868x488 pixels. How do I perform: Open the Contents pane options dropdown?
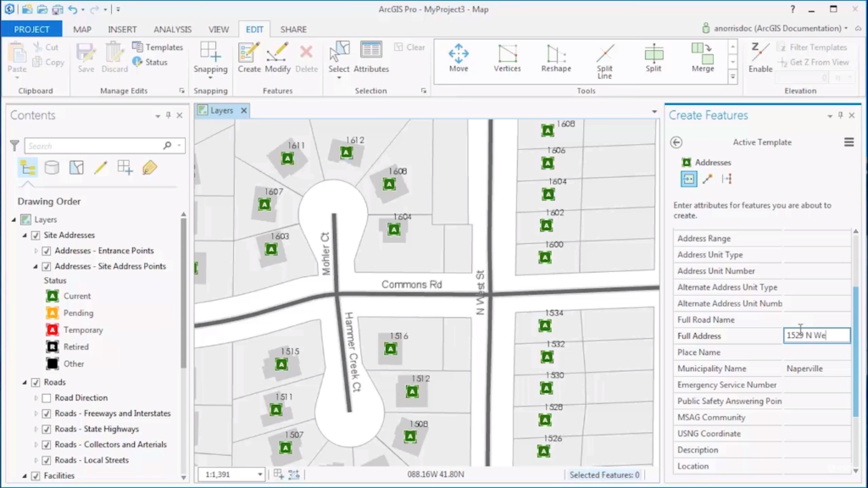[x=158, y=115]
